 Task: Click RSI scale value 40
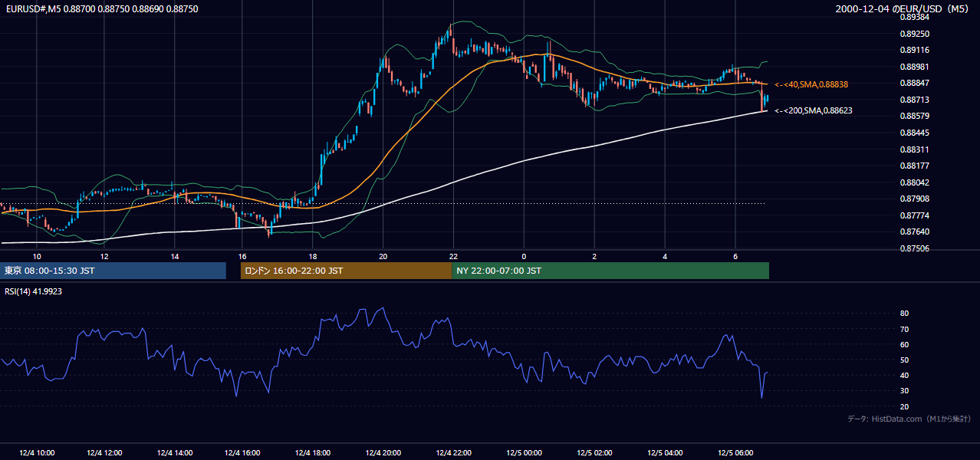tap(904, 376)
